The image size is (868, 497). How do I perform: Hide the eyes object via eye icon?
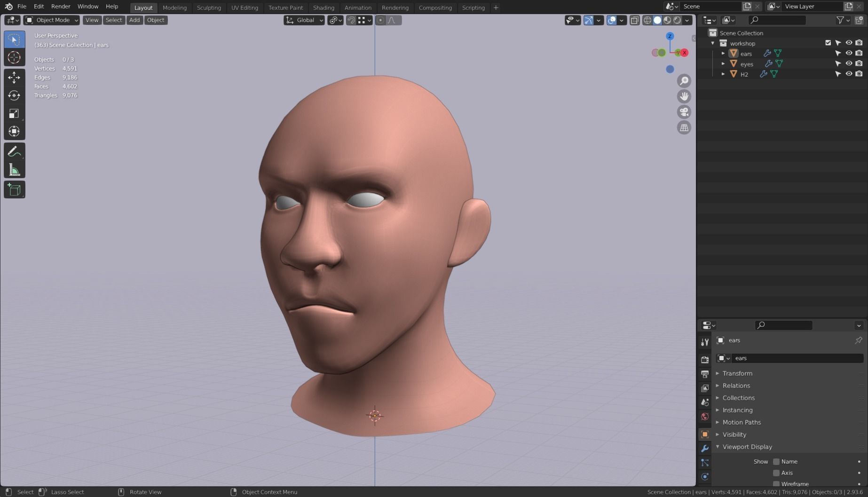click(849, 63)
